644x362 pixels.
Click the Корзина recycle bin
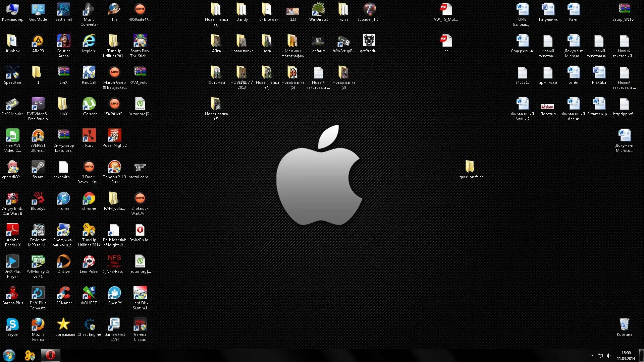(624, 325)
